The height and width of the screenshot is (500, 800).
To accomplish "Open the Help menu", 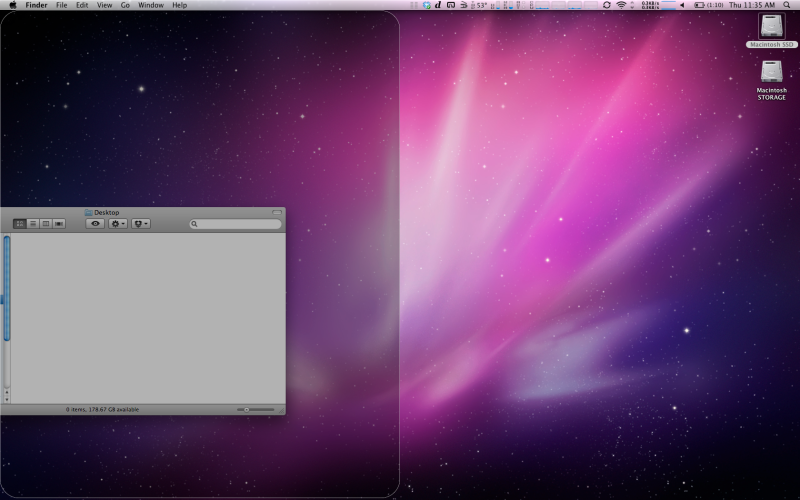I will 180,5.
